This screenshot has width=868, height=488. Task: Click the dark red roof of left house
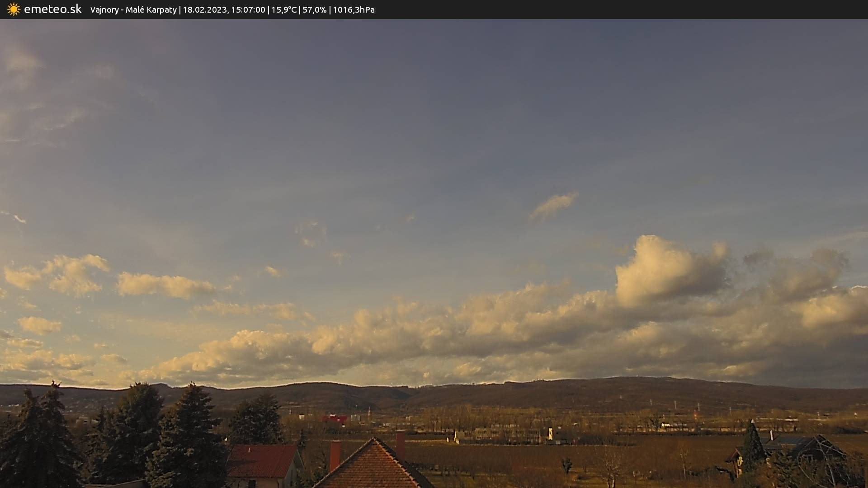tap(262, 461)
